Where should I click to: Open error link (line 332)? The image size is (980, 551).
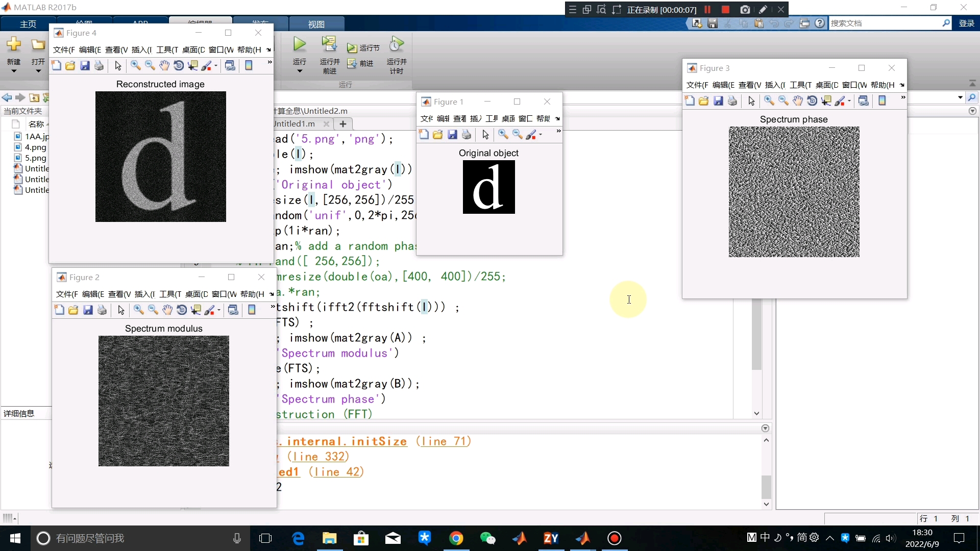(318, 457)
